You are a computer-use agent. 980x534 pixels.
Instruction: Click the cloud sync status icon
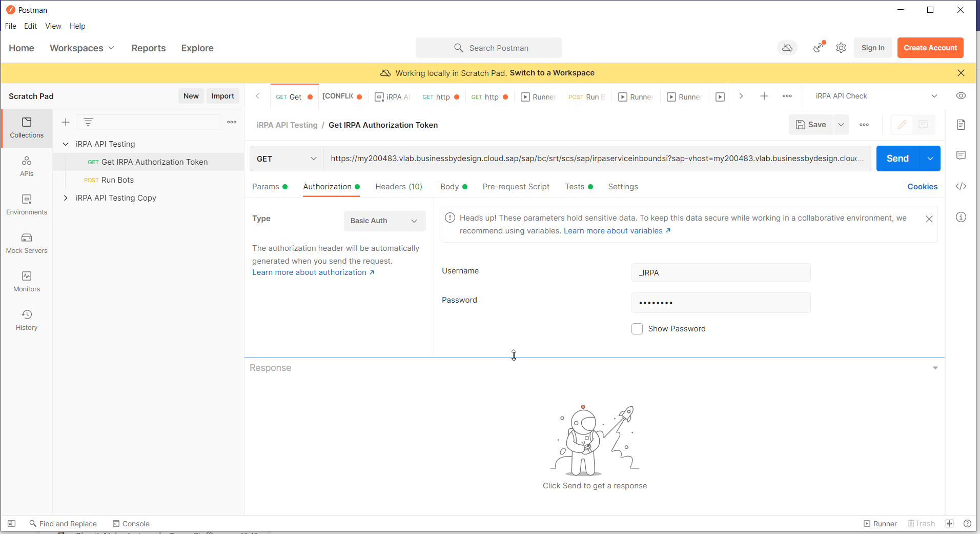coord(787,48)
